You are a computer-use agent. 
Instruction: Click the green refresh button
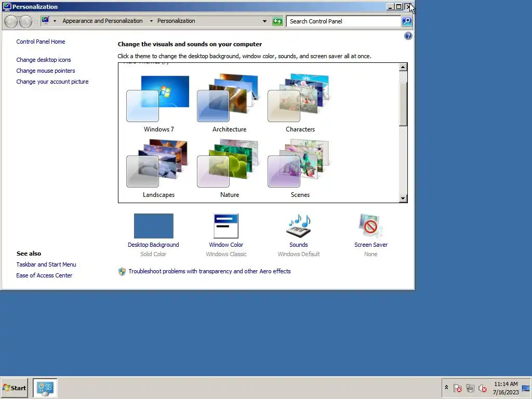point(277,21)
